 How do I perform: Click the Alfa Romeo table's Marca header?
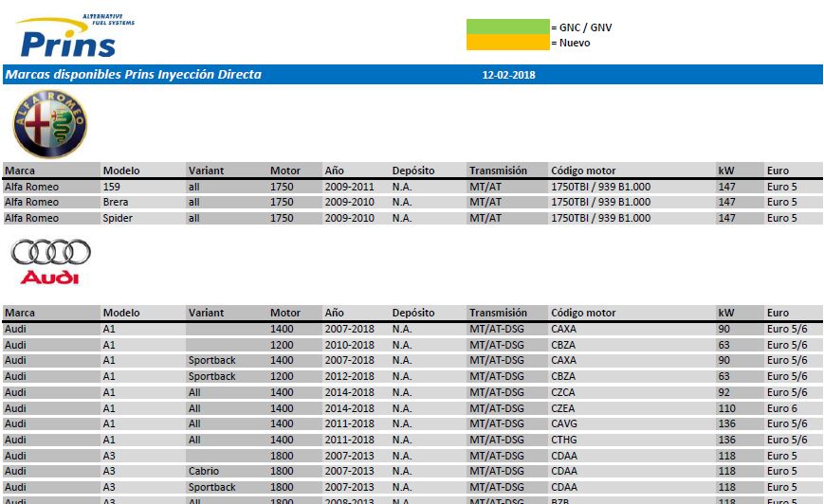pyautogui.click(x=20, y=171)
